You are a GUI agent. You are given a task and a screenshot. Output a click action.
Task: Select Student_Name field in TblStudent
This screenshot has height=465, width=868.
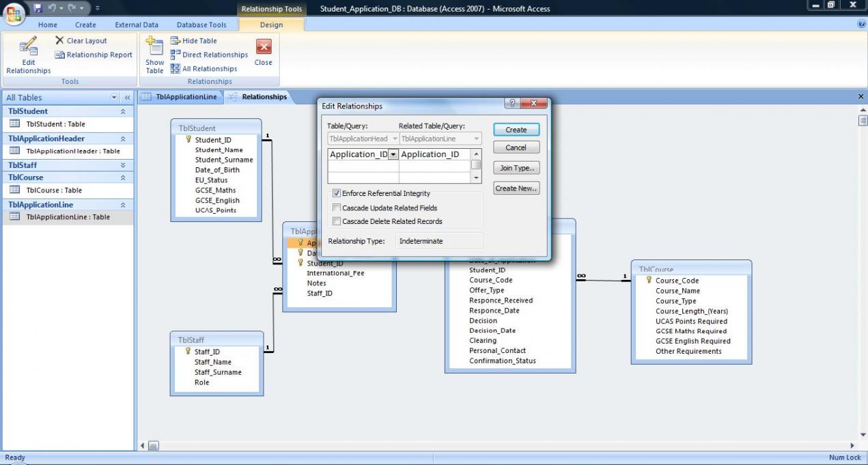pyautogui.click(x=219, y=150)
